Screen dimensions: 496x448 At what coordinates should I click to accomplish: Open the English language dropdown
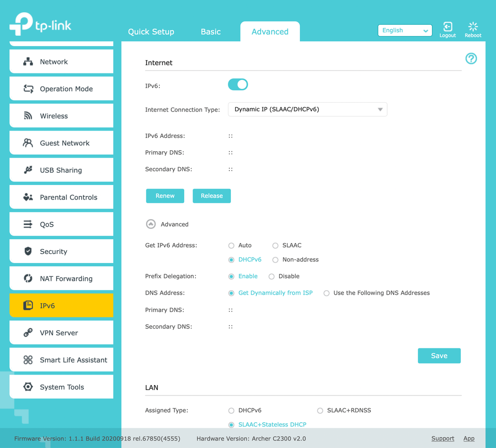tap(405, 31)
